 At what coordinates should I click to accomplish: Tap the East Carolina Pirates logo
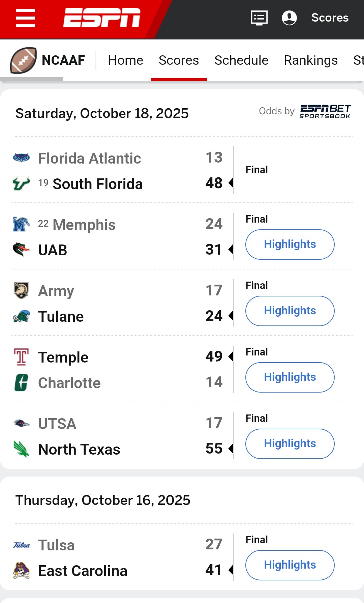21,571
